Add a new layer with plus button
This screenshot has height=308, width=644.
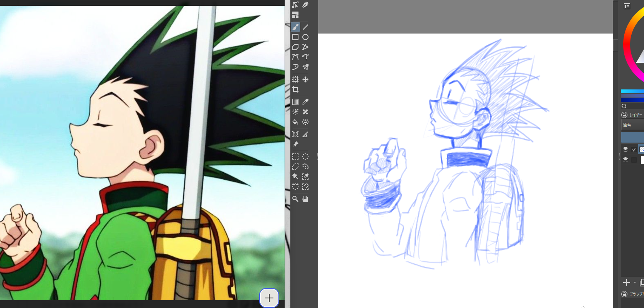tap(627, 283)
